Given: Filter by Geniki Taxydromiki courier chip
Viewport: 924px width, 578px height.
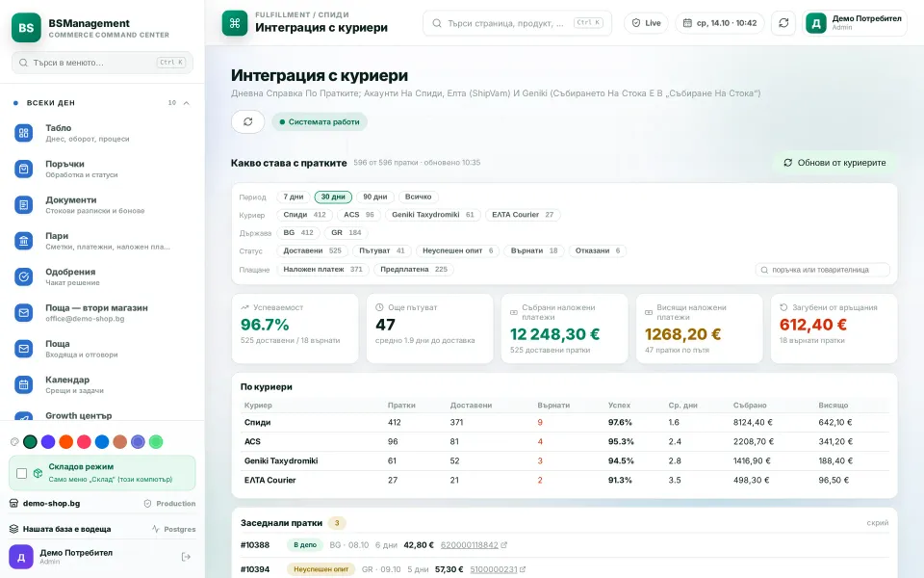Looking at the screenshot, I should tap(433, 215).
